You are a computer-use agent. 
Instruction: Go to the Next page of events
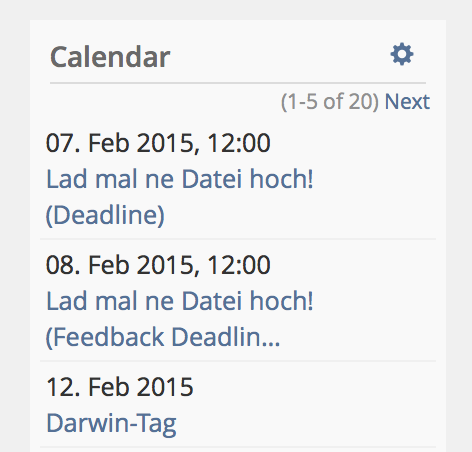(407, 101)
